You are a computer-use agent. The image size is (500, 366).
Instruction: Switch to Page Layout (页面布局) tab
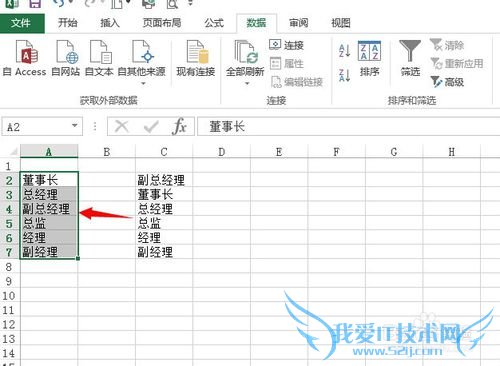pos(162,23)
